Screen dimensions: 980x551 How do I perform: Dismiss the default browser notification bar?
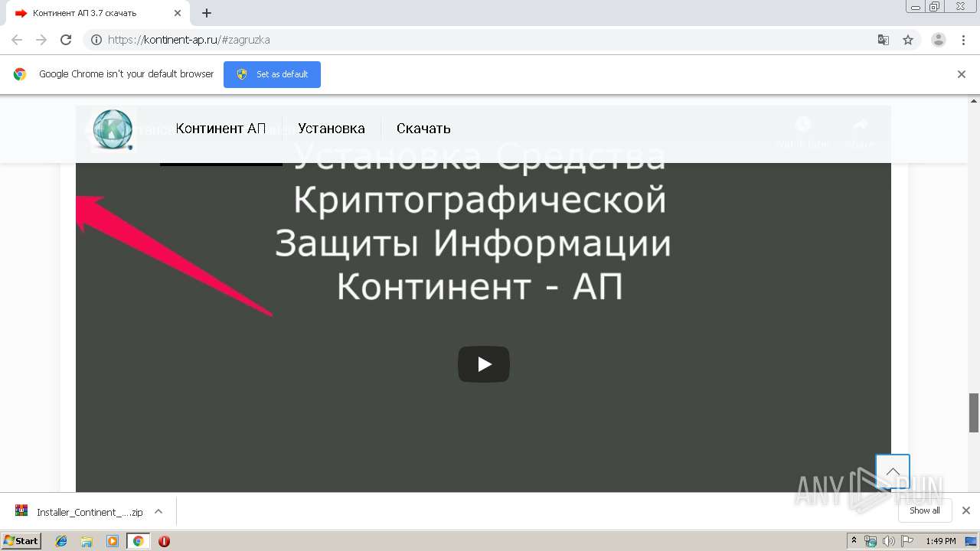(962, 74)
